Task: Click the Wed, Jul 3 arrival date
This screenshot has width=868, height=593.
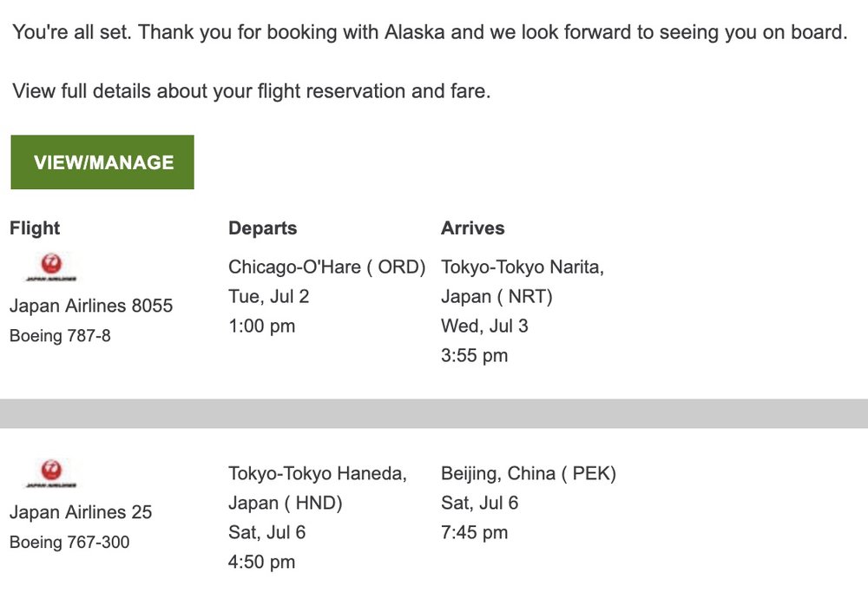Action: click(x=484, y=326)
